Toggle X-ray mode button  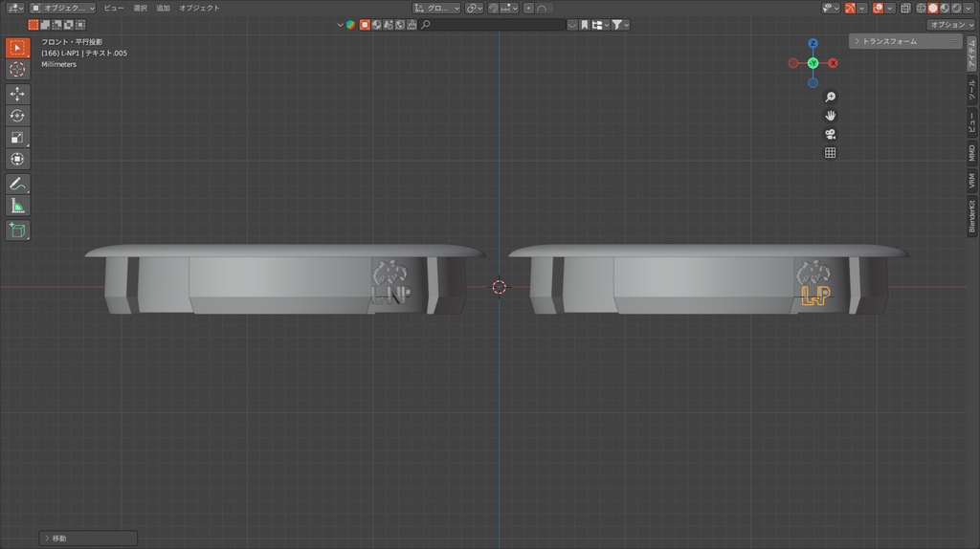tap(905, 8)
